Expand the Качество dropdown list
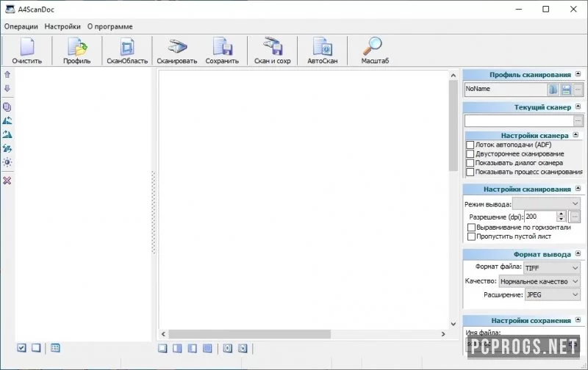Viewport: 588px width, 370px height. click(x=539, y=281)
